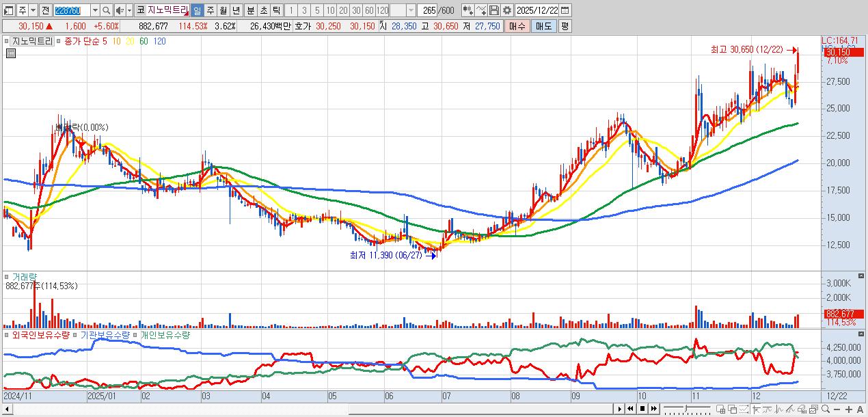Click the plus zoom-in icon

pyautogui.click(x=849, y=409)
